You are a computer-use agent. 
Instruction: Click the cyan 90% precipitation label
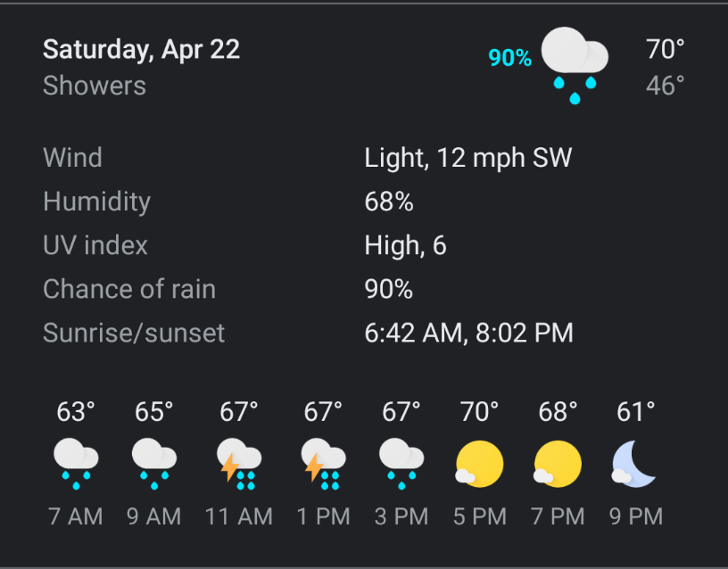click(x=509, y=58)
